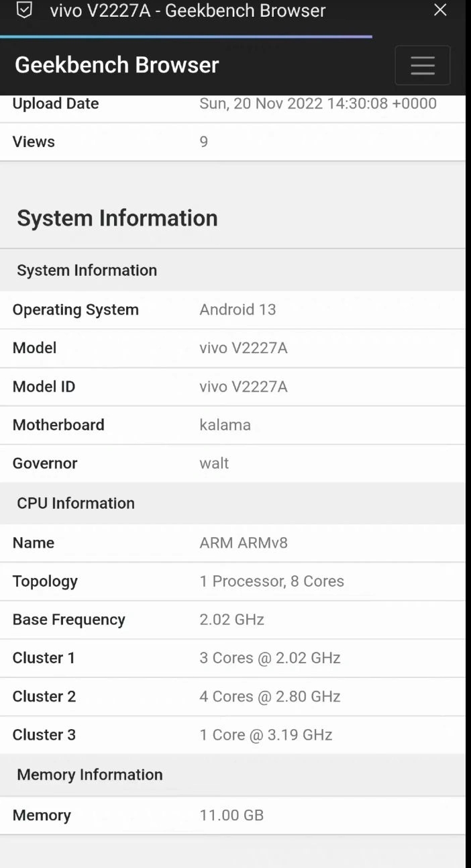Click Cluster 3 core frequency value
The image size is (471, 868).
(x=266, y=735)
